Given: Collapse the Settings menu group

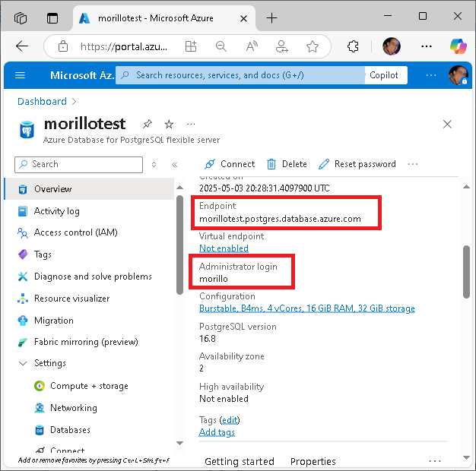Looking at the screenshot, I should pyautogui.click(x=23, y=363).
